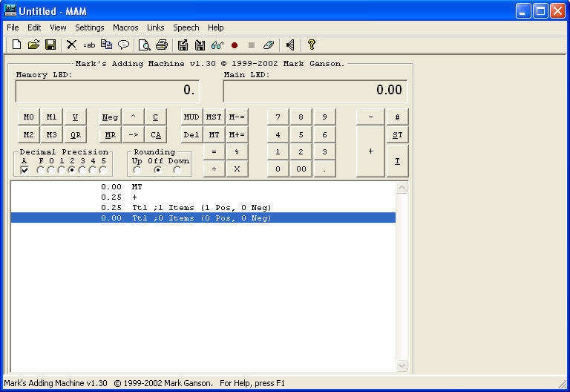Image resolution: width=570 pixels, height=392 pixels.
Task: Toggle the A decimal precision checkbox
Action: tap(24, 170)
